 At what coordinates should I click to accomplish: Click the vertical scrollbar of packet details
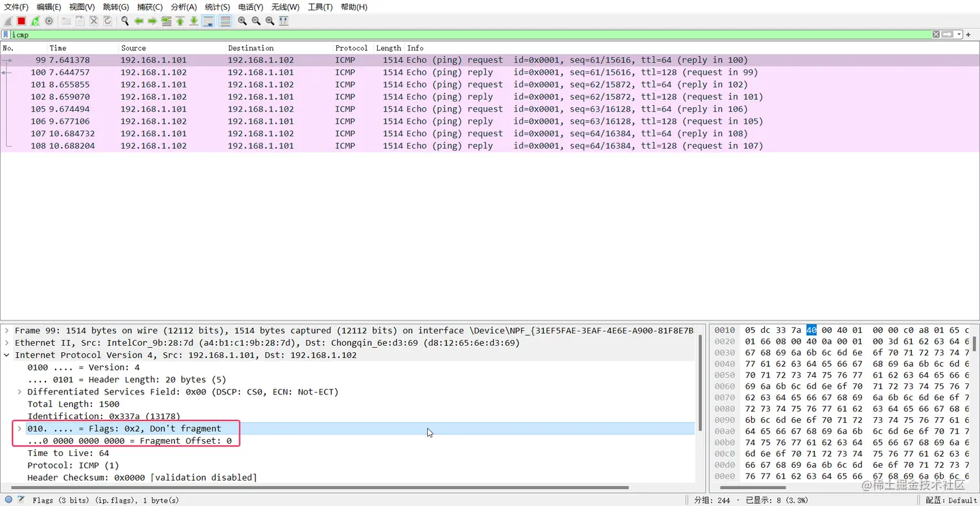(700, 383)
